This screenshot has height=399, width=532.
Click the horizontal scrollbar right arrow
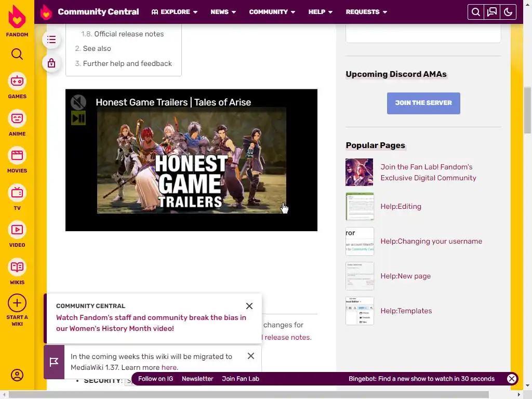pyautogui.click(x=518, y=395)
